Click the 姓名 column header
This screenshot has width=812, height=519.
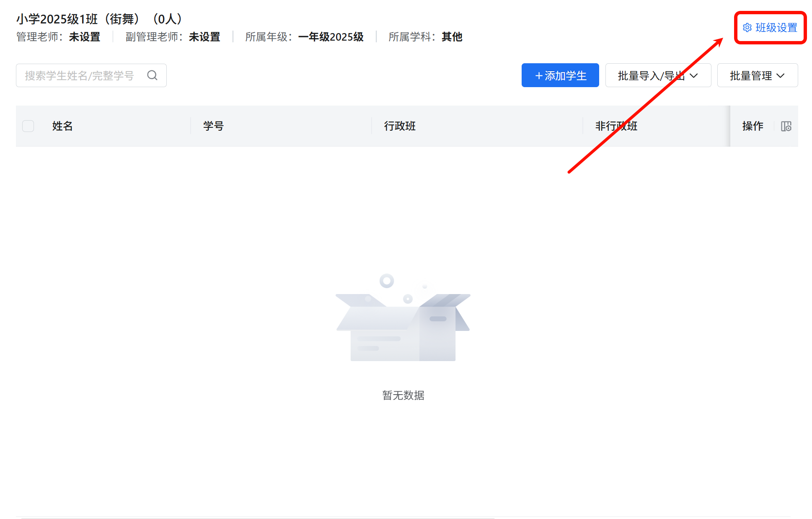pyautogui.click(x=62, y=126)
